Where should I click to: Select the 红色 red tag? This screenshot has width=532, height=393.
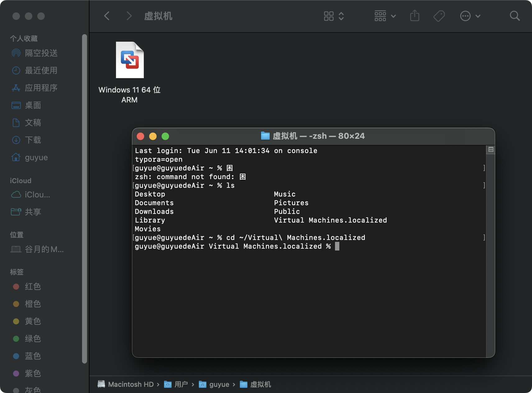coord(27,287)
